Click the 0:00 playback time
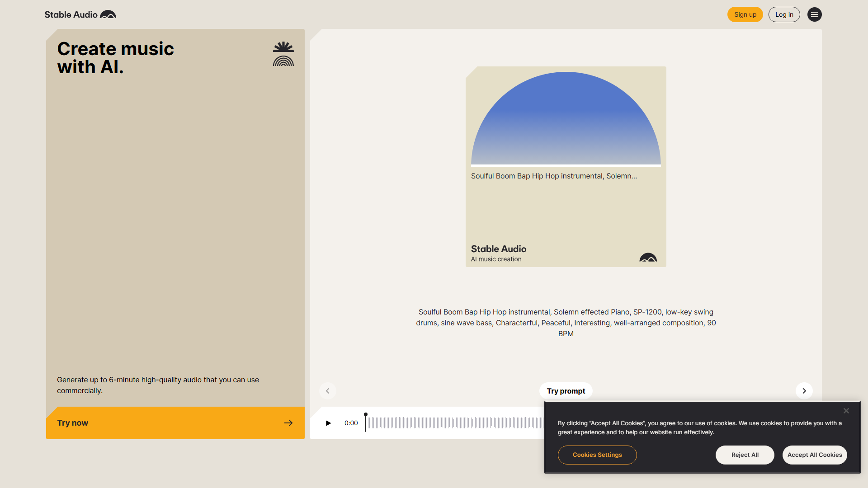 (x=351, y=423)
